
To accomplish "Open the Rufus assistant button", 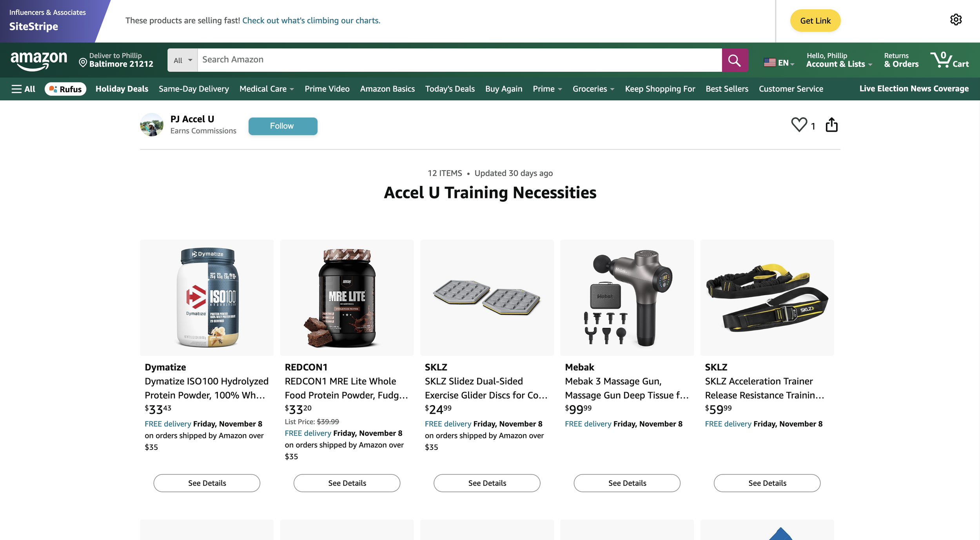I will point(65,89).
